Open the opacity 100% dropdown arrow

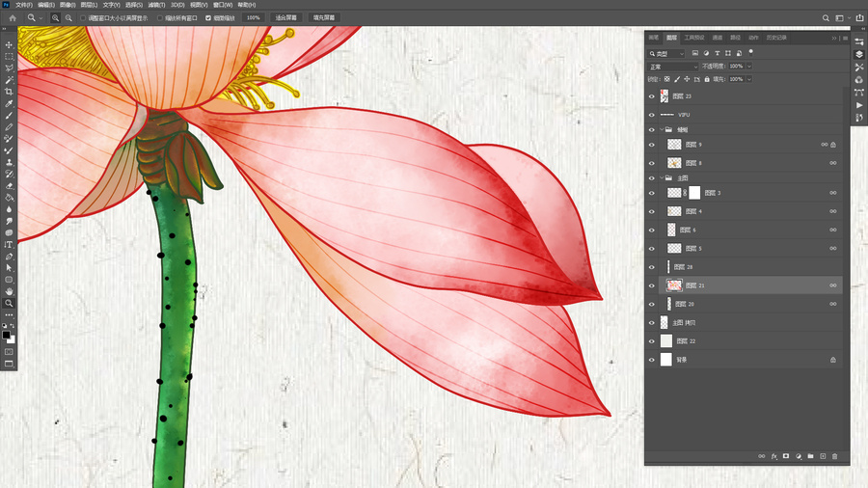(749, 67)
